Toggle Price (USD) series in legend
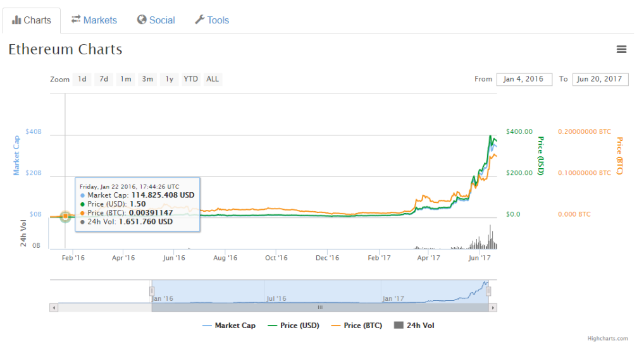The image size is (644, 347). [x=294, y=326]
